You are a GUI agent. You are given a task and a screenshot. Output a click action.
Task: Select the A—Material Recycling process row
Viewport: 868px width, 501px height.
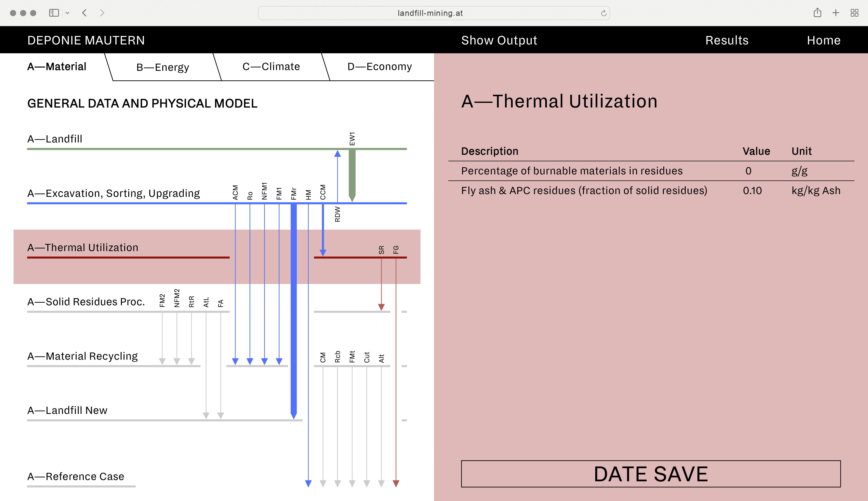[83, 356]
